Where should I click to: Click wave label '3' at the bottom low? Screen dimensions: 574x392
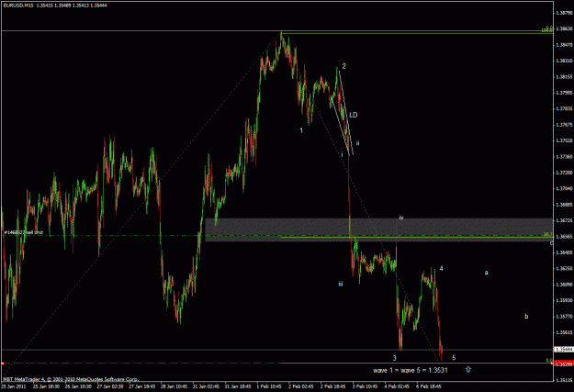[x=395, y=358]
